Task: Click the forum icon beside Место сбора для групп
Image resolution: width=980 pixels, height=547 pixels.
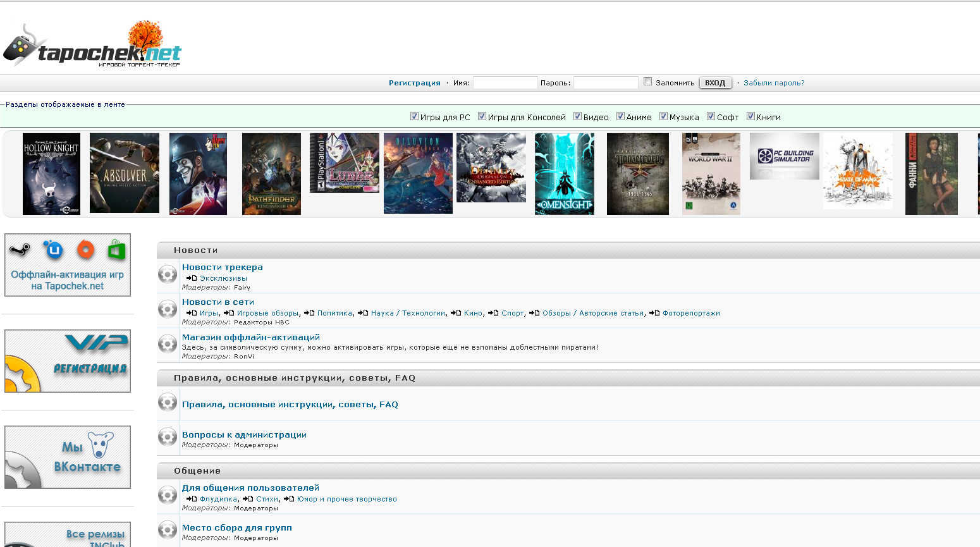Action: point(168,530)
